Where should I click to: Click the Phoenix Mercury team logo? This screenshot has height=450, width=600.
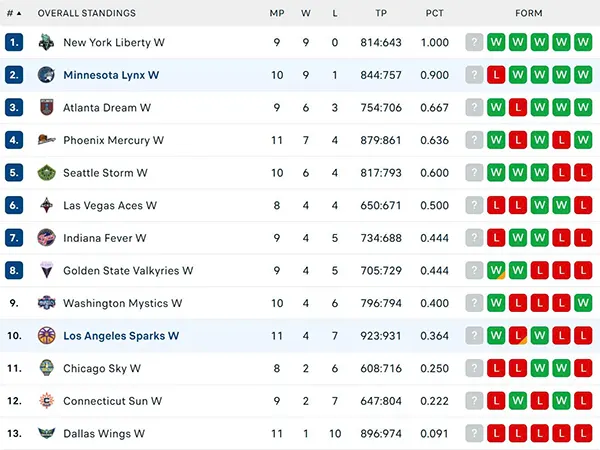click(46, 140)
